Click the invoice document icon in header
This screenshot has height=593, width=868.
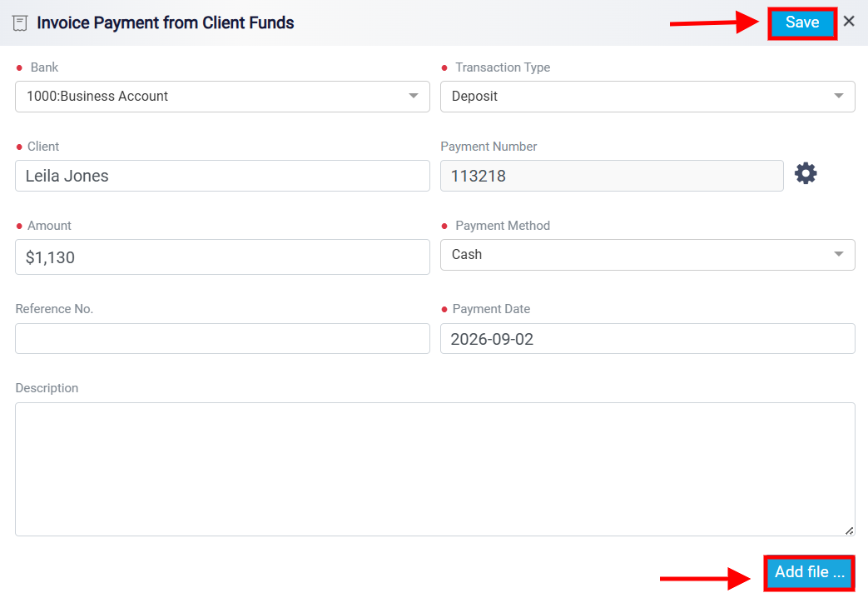coord(20,23)
